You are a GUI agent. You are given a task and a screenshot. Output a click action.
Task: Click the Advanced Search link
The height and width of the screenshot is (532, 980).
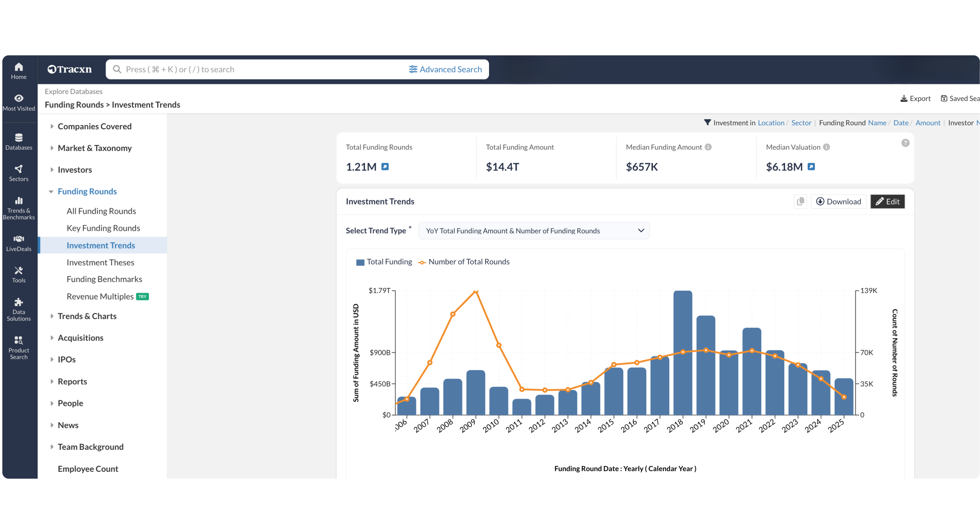pos(445,69)
